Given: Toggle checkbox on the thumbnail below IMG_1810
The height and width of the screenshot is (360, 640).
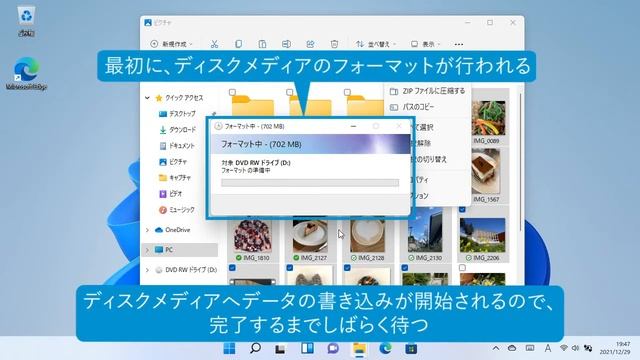Looking at the screenshot, I should [232, 268].
